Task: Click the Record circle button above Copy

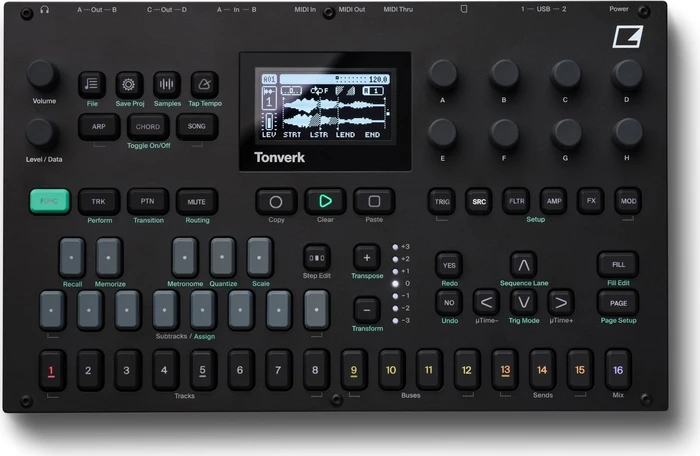Action: [x=276, y=201]
